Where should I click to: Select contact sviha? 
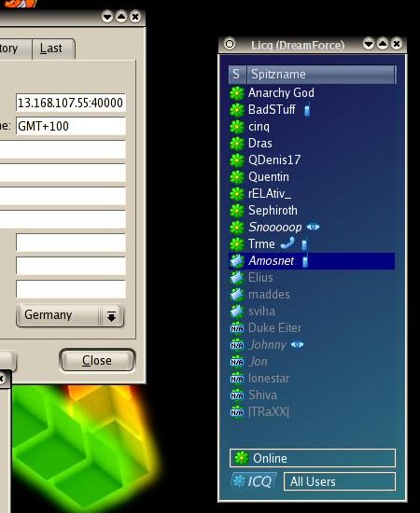coord(261,312)
